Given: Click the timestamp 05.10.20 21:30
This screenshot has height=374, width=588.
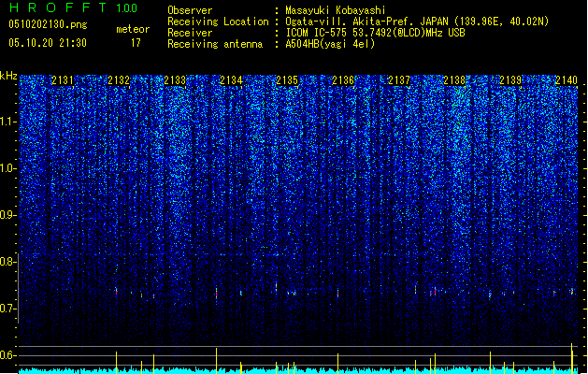Looking at the screenshot, I should point(48,43).
